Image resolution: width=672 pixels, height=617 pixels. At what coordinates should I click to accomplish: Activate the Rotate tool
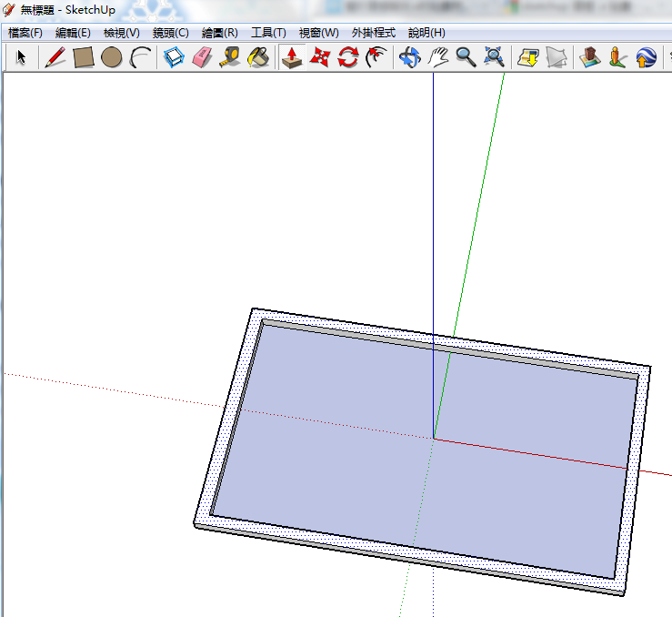tap(348, 57)
